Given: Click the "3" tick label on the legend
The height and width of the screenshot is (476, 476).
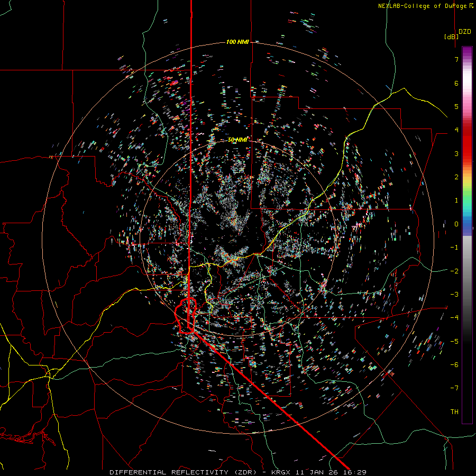Looking at the screenshot, I should (456, 153).
